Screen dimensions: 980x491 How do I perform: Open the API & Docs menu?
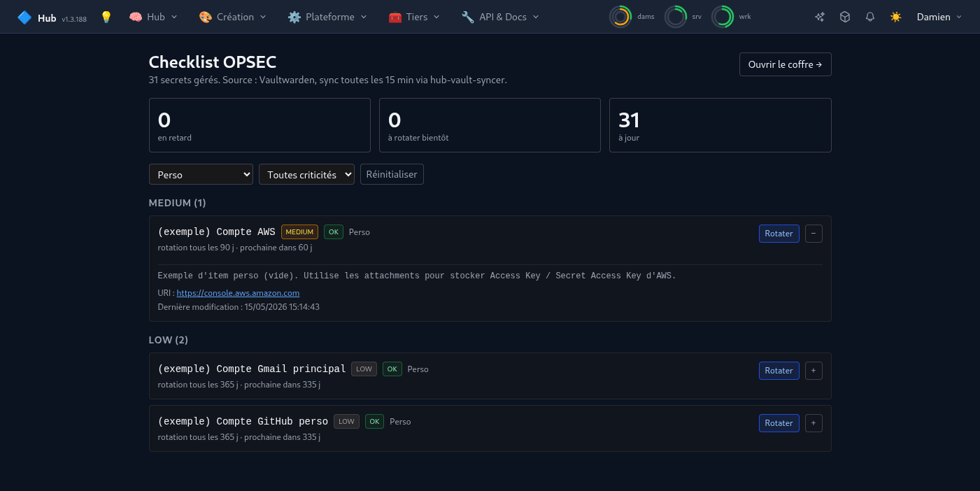(500, 17)
